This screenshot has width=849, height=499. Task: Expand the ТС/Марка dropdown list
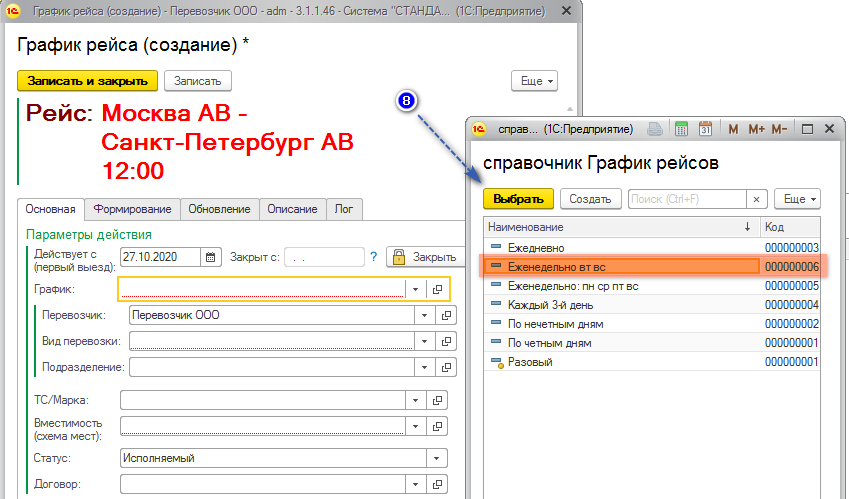[415, 400]
